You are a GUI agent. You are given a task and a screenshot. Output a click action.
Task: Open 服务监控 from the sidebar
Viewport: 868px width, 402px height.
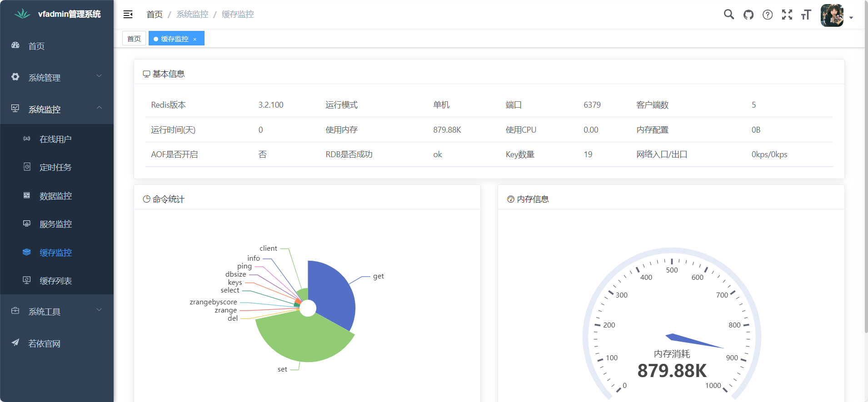pyautogui.click(x=55, y=224)
